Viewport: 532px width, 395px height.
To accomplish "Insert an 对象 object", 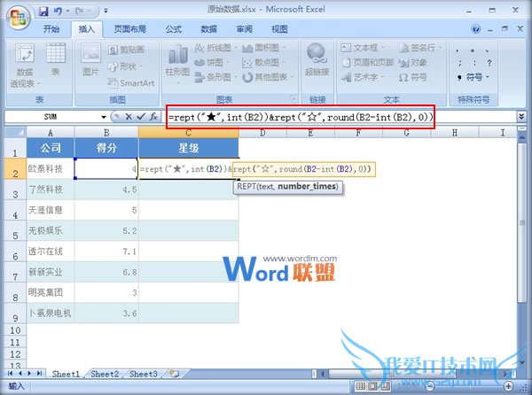I will coord(413,62).
